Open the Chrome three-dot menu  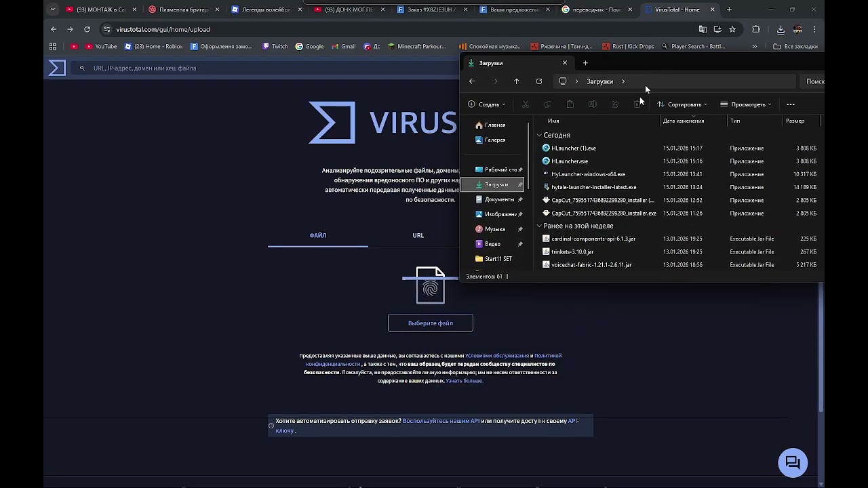click(814, 29)
